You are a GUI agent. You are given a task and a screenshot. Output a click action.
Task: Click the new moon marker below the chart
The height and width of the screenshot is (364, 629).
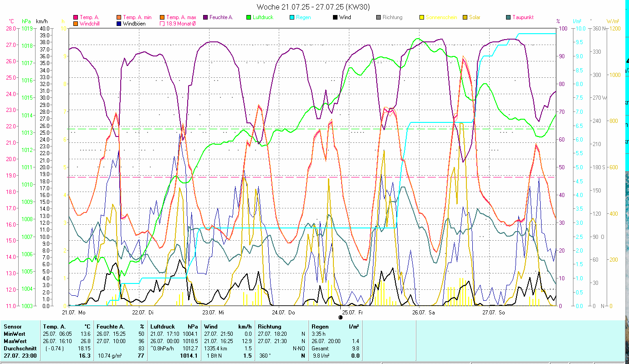(x=340, y=317)
